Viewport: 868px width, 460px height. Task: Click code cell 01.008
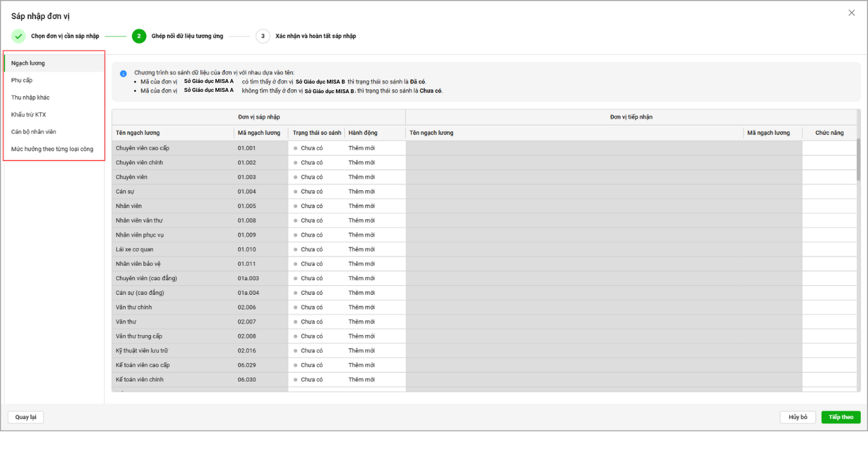click(x=261, y=221)
